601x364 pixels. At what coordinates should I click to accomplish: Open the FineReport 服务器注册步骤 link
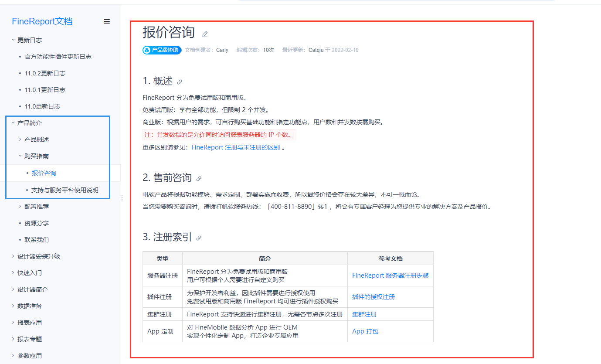pyautogui.click(x=390, y=276)
